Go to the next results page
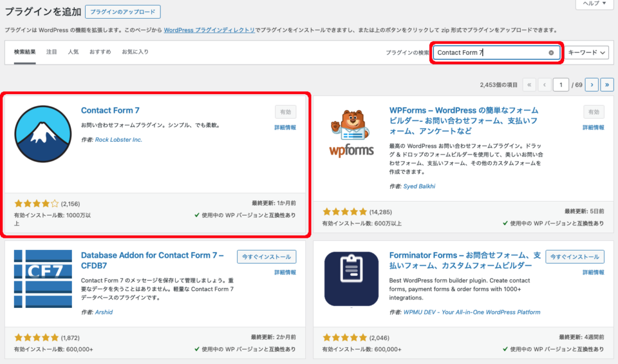Viewport: 618px width, 364px height. point(593,85)
